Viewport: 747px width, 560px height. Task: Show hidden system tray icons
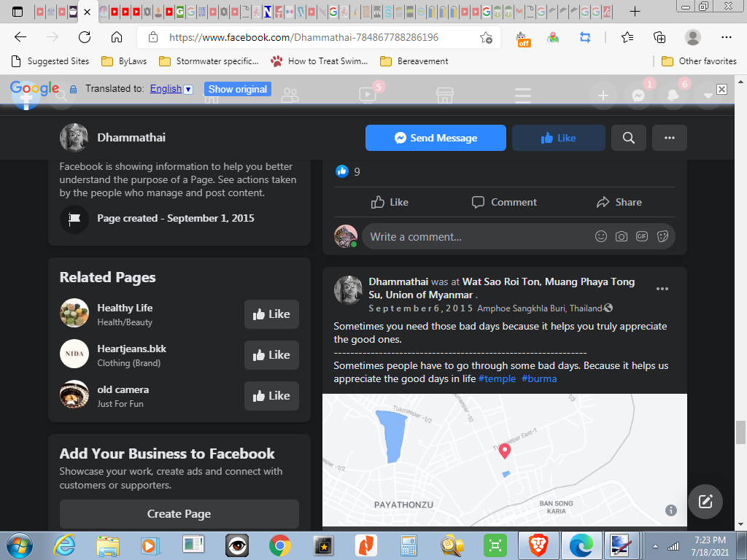click(656, 546)
